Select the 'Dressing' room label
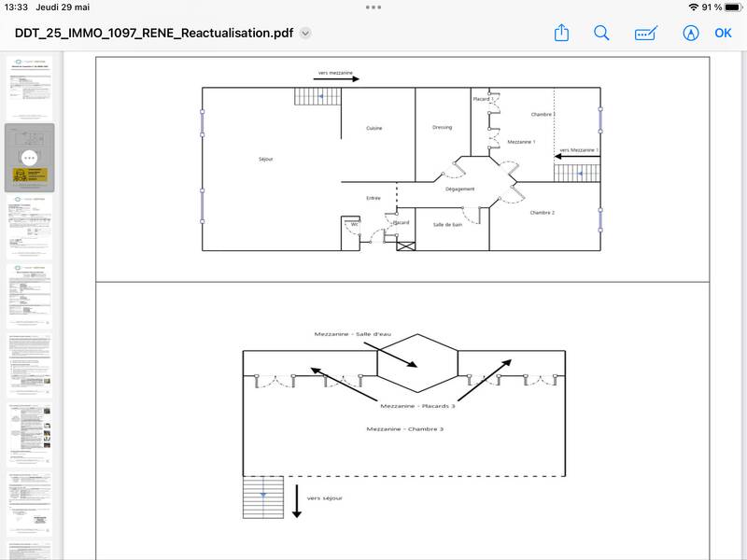The width and height of the screenshot is (747, 560). [442, 127]
